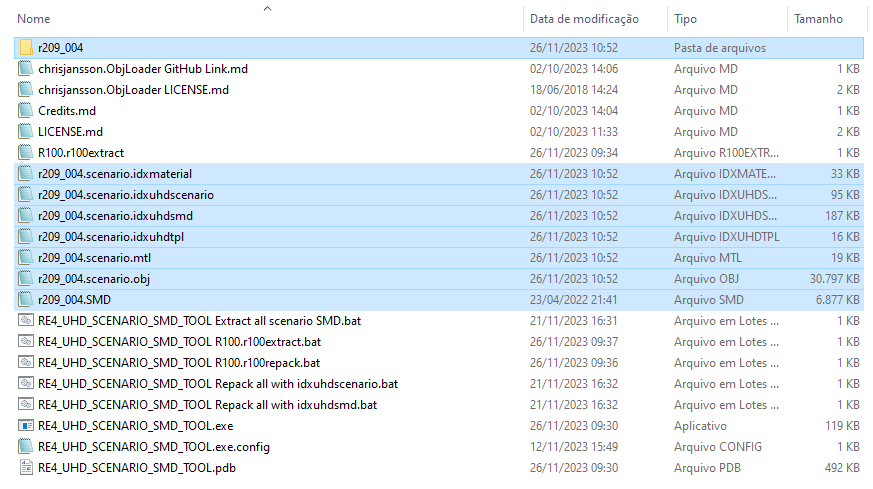The image size is (873, 489).
Task: Click the LICENSE.md file icon
Action: (x=26, y=132)
